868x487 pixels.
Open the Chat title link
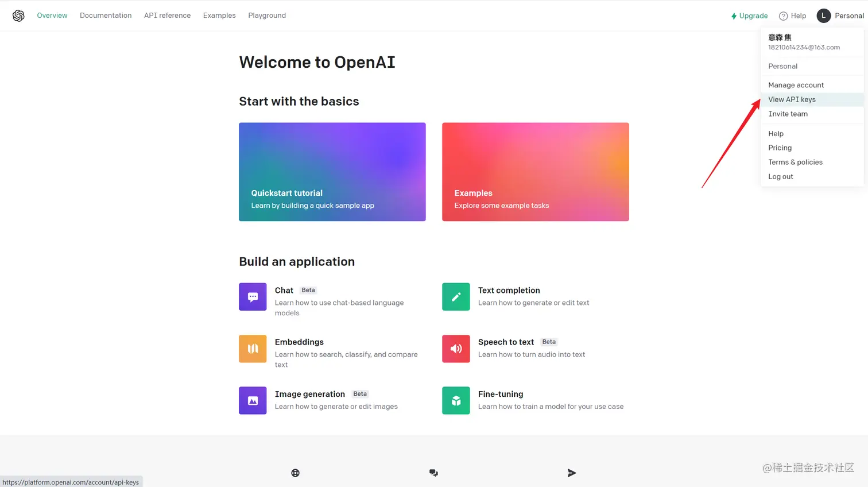tap(284, 290)
